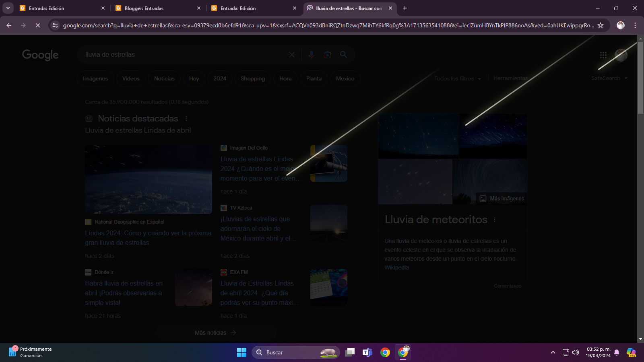This screenshot has height=362, width=644.
Task: Open Chrome three-dot menu
Action: tap(635, 25)
